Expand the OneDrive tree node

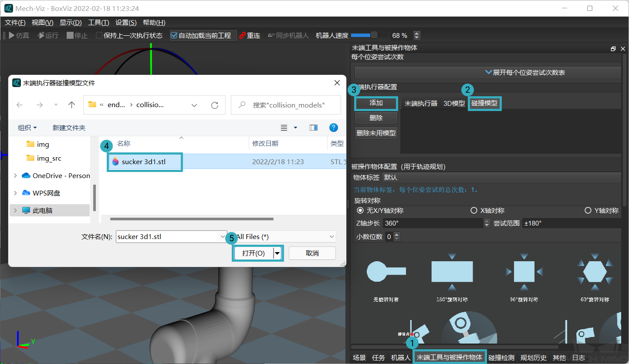(16, 176)
